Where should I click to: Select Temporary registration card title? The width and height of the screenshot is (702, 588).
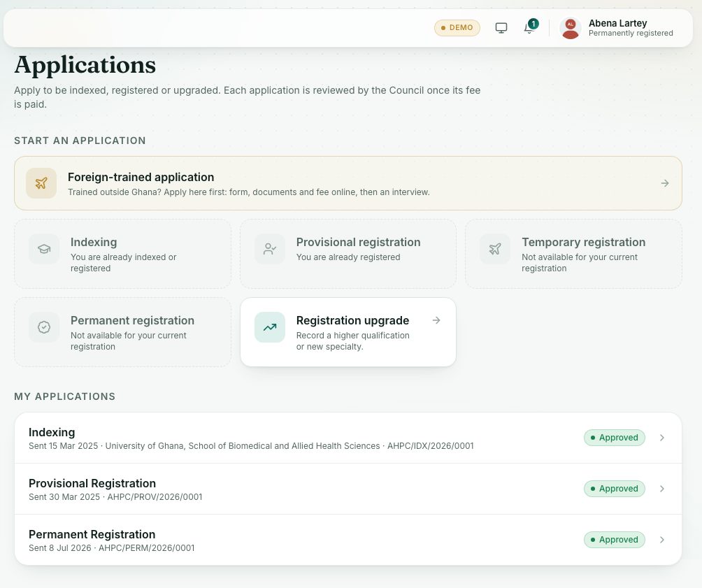click(x=583, y=243)
